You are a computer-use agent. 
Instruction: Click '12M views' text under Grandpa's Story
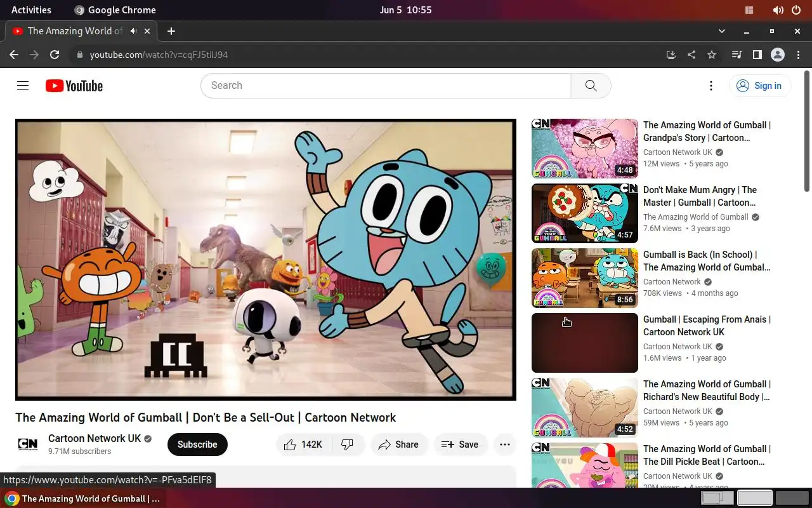click(x=661, y=164)
